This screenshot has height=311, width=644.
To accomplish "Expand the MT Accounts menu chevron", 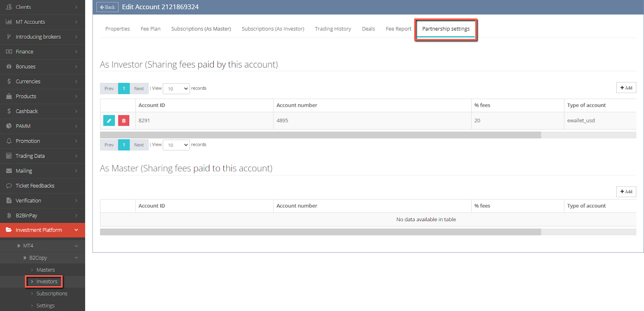I will (76, 22).
